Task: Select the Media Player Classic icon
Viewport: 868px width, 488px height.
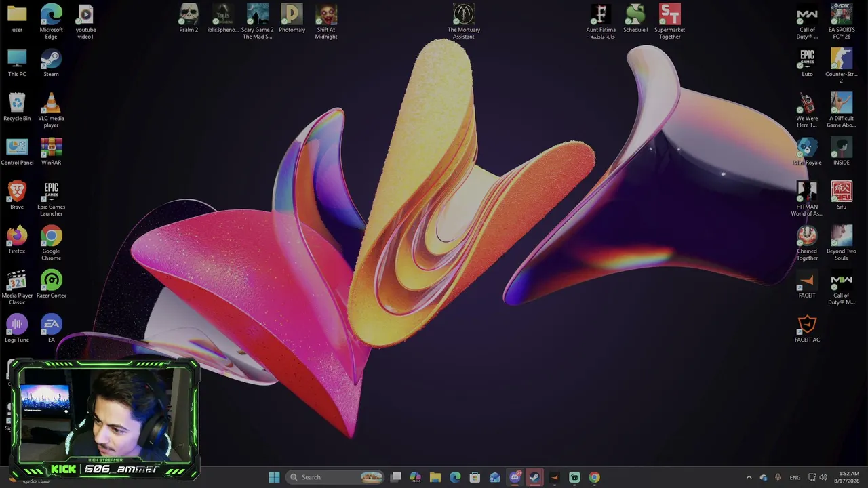Action: tap(17, 287)
